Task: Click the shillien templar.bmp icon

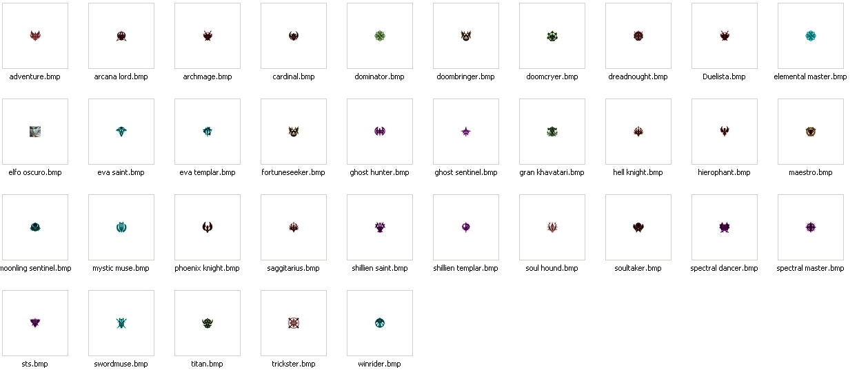Action: 466,227
